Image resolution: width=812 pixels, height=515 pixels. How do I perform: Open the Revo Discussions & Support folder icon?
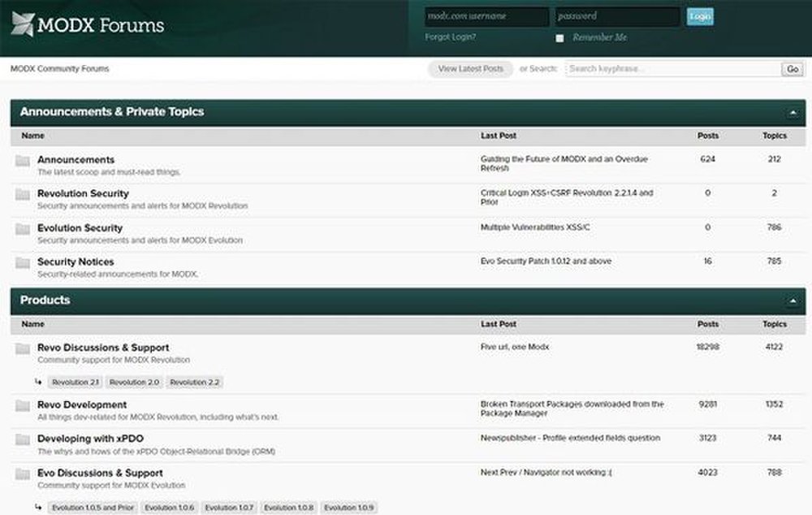[x=22, y=348]
